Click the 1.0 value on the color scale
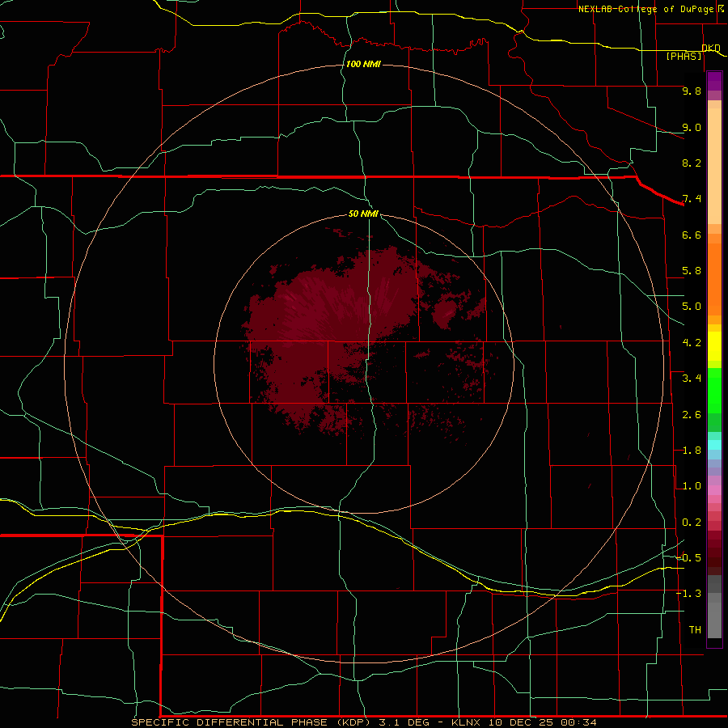 point(692,486)
